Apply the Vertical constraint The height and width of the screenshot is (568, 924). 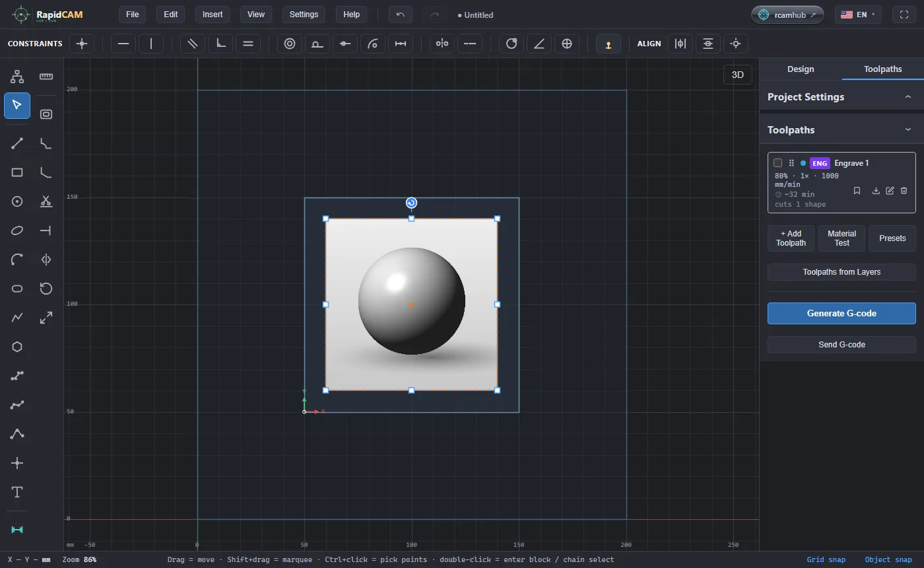[x=151, y=44]
